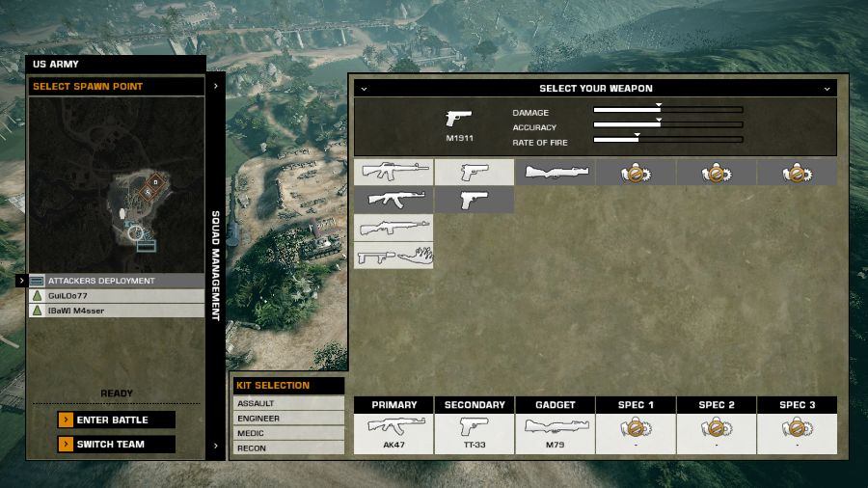Click ENTER BATTLE button
Viewport: 868px width, 488px height.
click(117, 420)
